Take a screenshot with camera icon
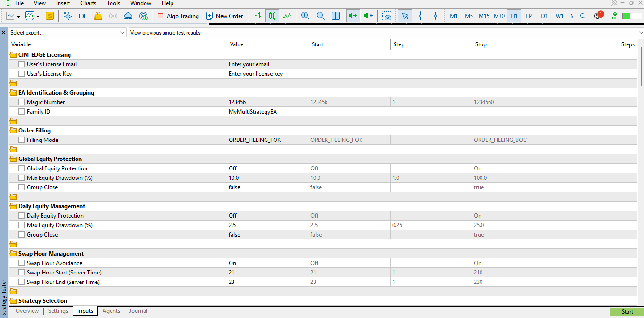The height and width of the screenshot is (318, 644). pos(387,16)
